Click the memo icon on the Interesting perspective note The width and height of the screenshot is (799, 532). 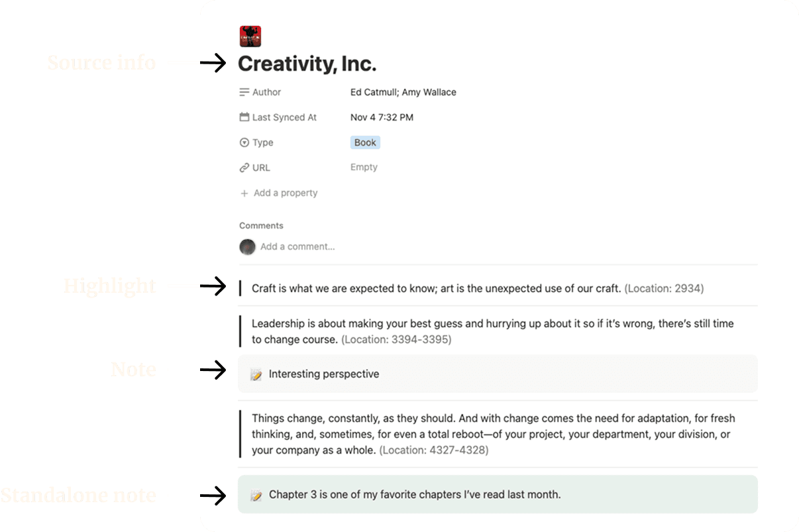tap(257, 374)
